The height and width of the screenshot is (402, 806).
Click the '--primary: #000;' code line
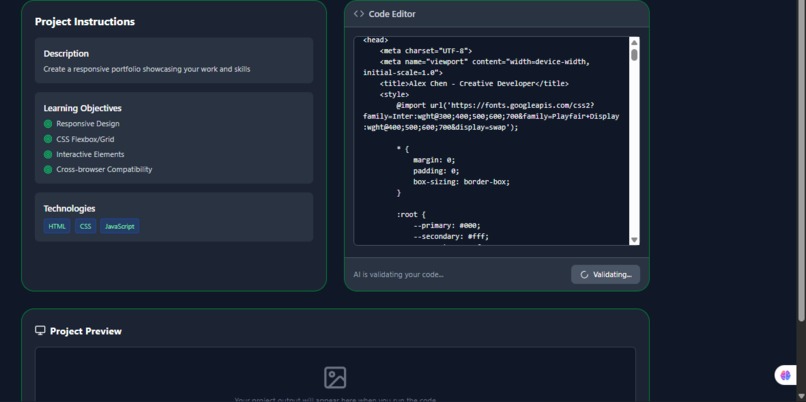(x=447, y=226)
